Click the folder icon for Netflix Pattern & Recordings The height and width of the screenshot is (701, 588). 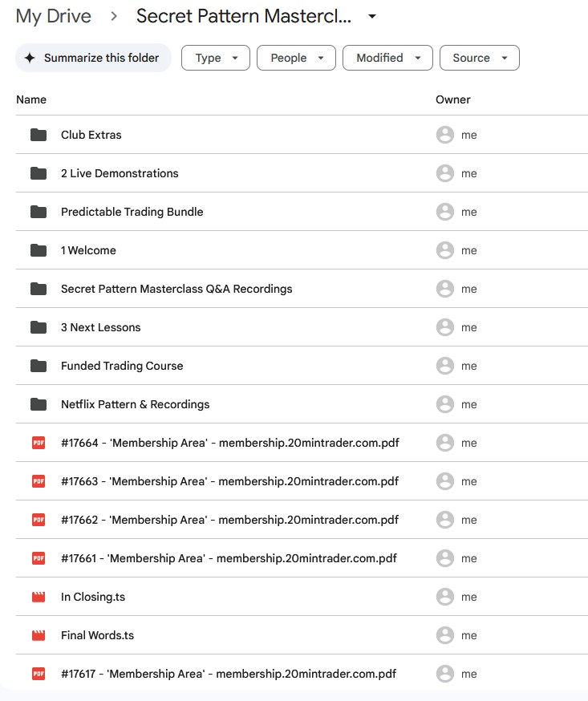click(39, 404)
